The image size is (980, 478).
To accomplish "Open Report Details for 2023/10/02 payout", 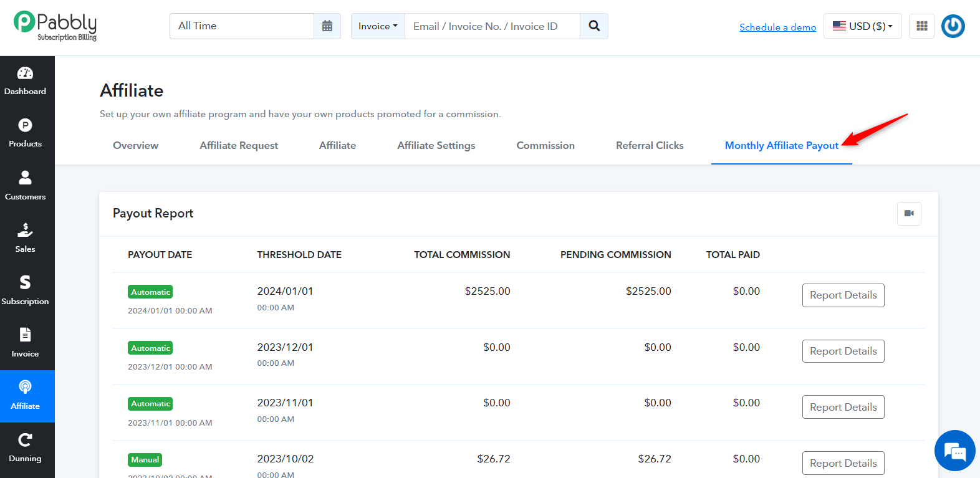I will (x=843, y=463).
